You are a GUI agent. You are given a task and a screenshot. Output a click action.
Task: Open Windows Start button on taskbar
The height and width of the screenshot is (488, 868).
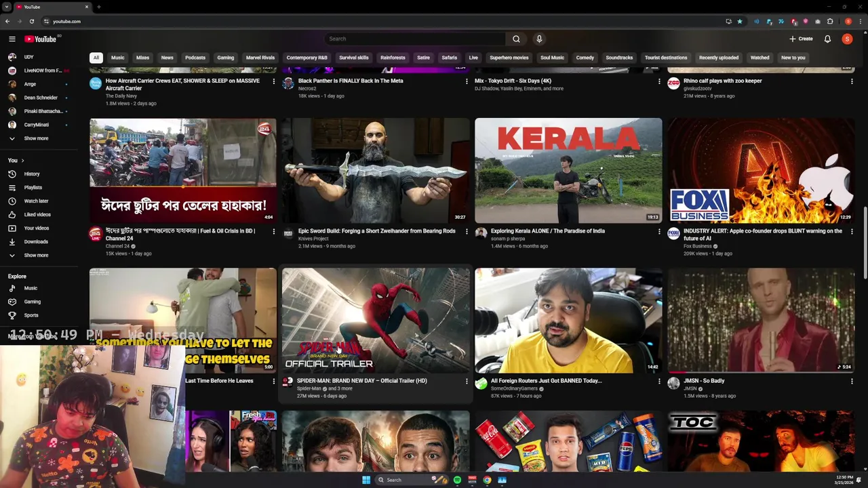pyautogui.click(x=366, y=480)
